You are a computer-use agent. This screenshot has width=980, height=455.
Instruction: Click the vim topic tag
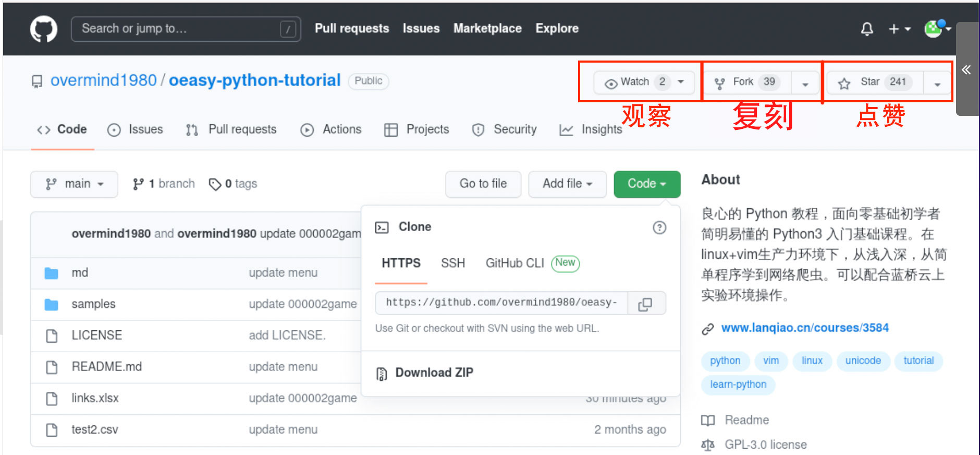pos(771,361)
